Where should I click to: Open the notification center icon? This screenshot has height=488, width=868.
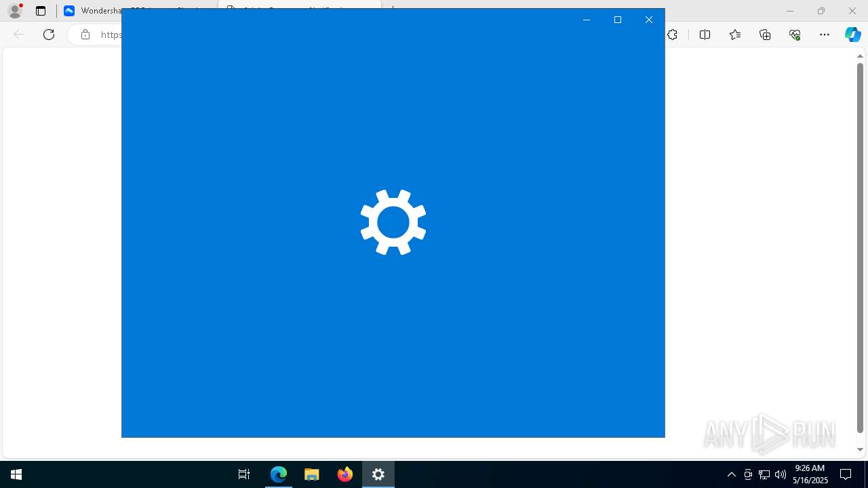tap(846, 474)
